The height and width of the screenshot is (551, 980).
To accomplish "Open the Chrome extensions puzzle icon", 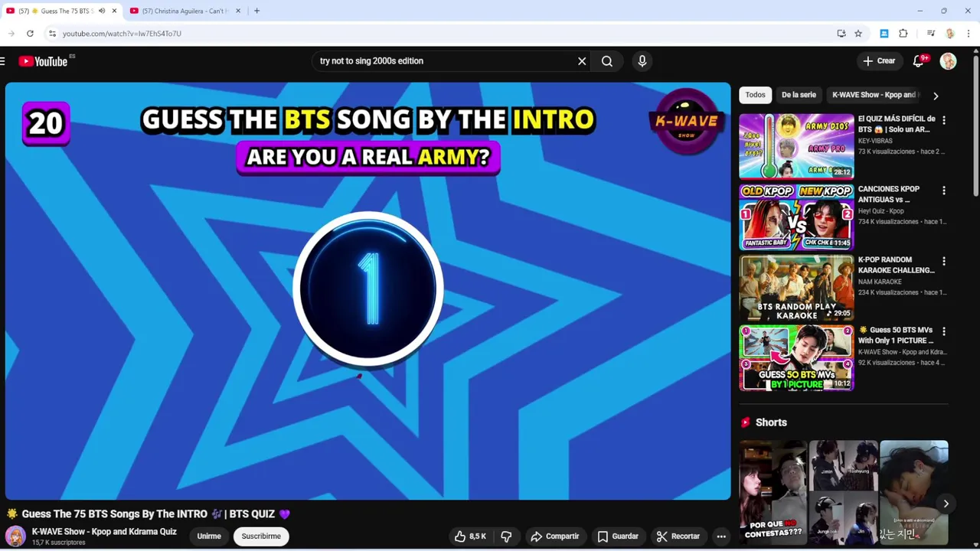I will pyautogui.click(x=903, y=34).
